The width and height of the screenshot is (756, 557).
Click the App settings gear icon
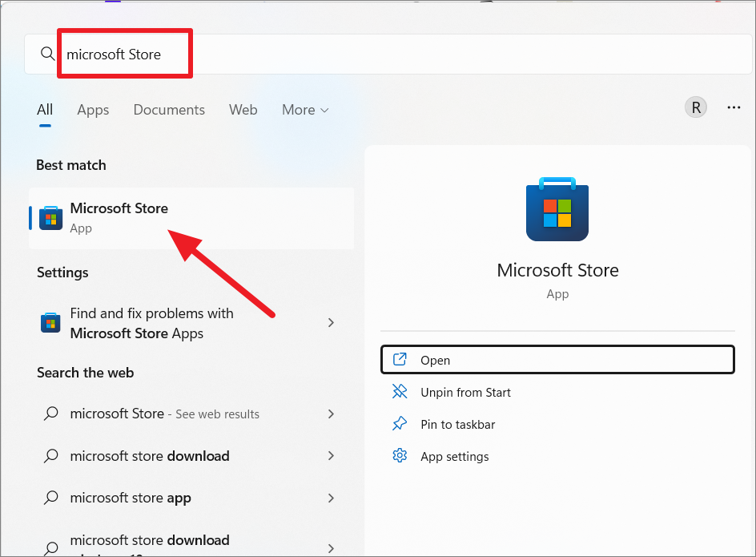(400, 456)
